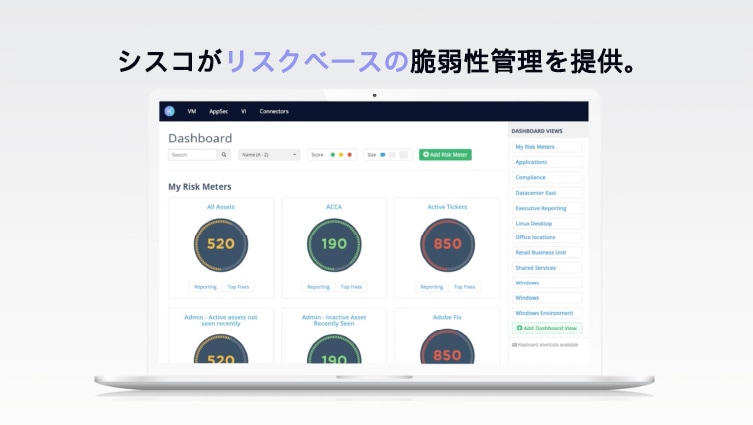Open the AppSec menu

[219, 111]
